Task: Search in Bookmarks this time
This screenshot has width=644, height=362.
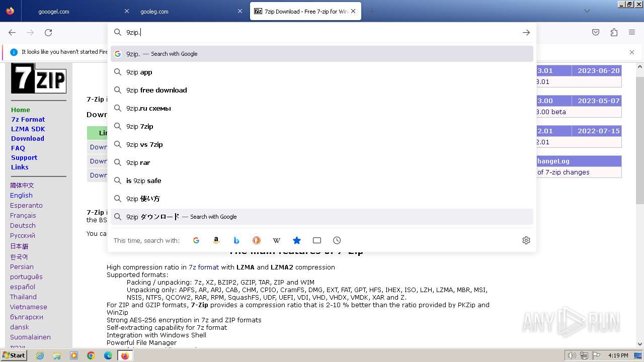Action: pos(297,240)
